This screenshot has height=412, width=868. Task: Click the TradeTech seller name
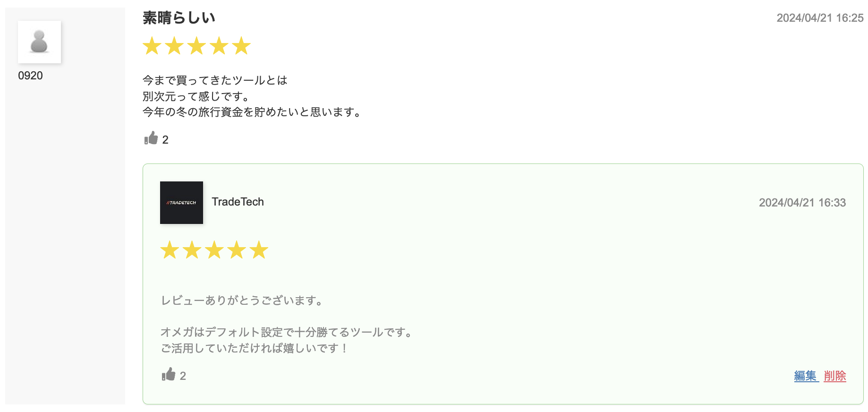pos(238,202)
